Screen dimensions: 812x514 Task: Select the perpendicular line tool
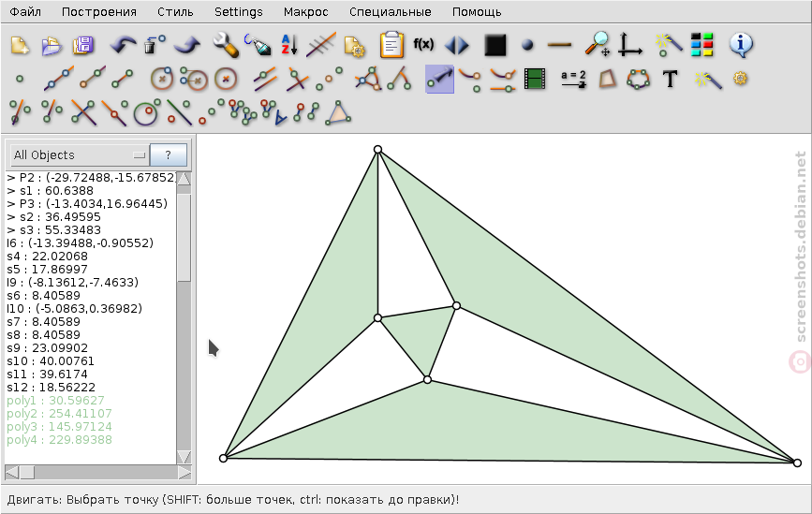pyautogui.click(x=297, y=80)
